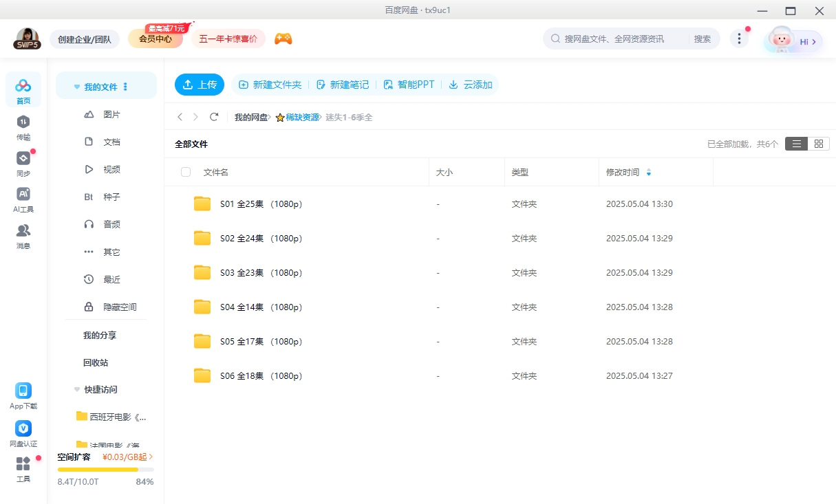Switch to list view mode
The height and width of the screenshot is (504, 836).
point(796,144)
